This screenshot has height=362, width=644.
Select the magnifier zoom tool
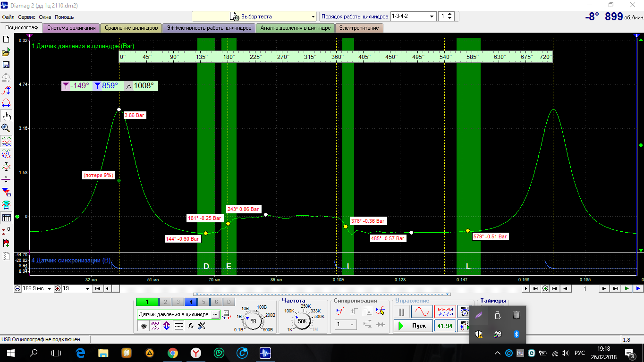point(6,128)
